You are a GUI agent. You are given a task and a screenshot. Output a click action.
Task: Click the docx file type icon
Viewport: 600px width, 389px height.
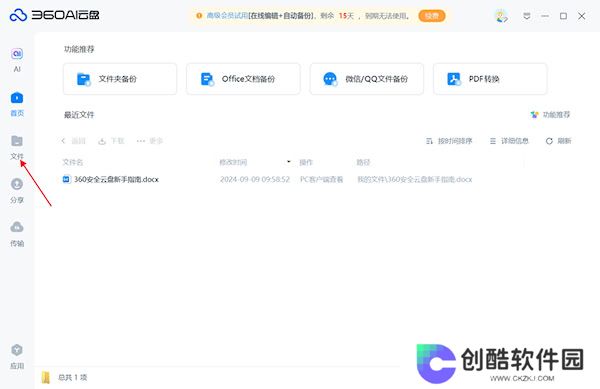click(x=67, y=179)
